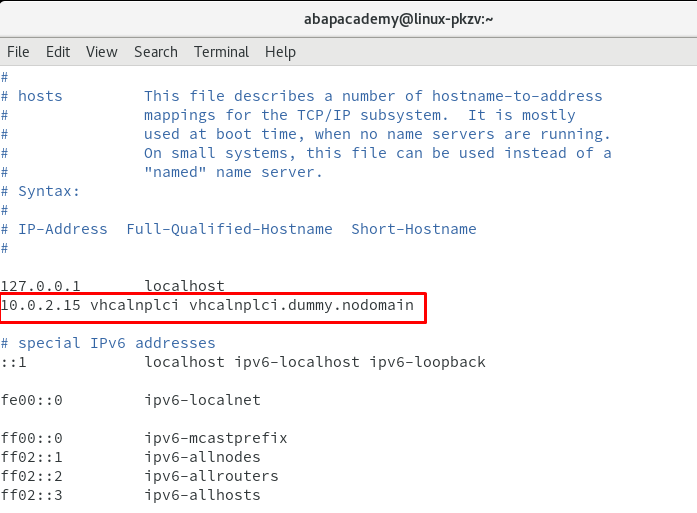Image resolution: width=697 pixels, height=513 pixels.
Task: Click the ipv6-allhosts entry
Action: (203, 495)
